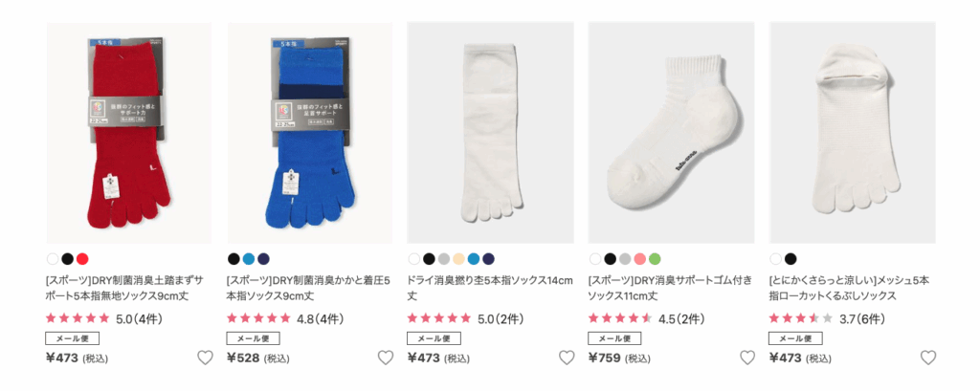Select red color swatch on first product
This screenshot has height=391, width=980.
[x=82, y=258]
